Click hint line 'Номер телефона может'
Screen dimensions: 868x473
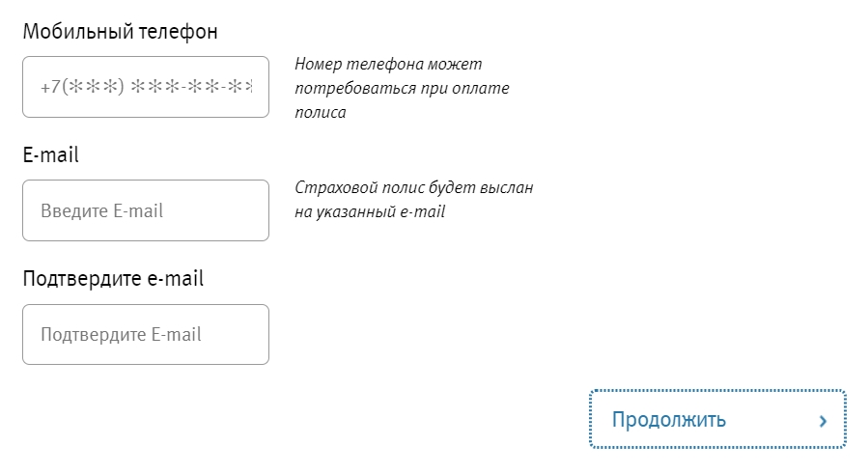[x=388, y=65]
